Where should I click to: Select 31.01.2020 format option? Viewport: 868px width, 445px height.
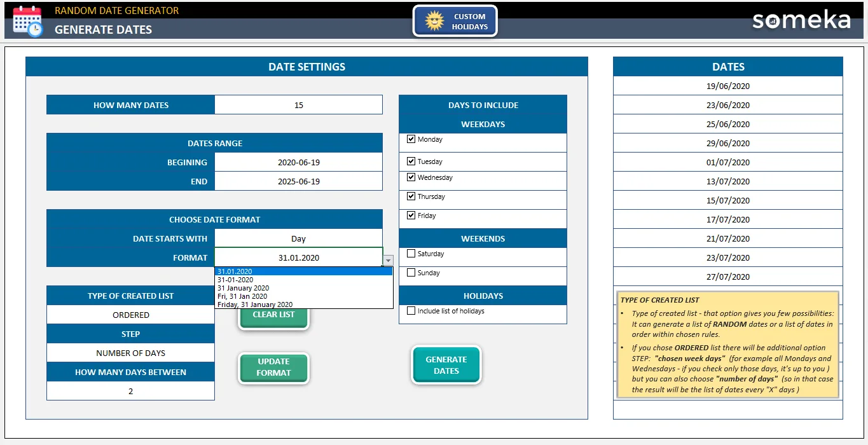pyautogui.click(x=304, y=271)
